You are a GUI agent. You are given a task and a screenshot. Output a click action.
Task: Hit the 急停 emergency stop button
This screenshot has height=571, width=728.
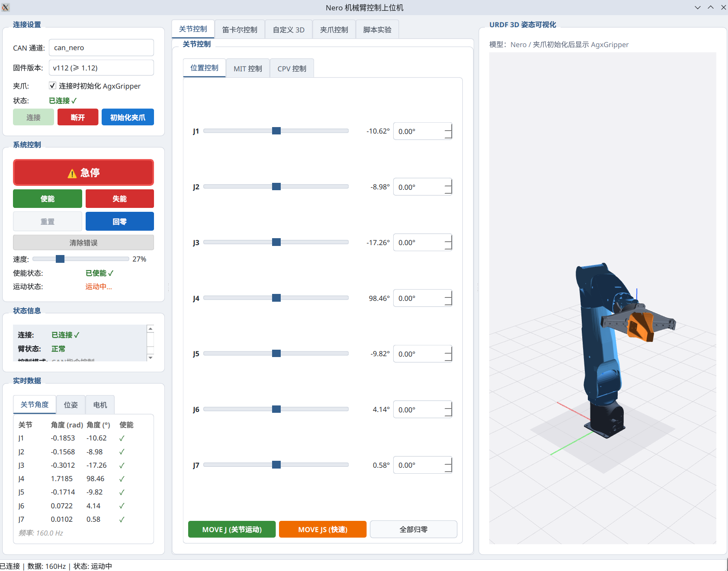(83, 172)
